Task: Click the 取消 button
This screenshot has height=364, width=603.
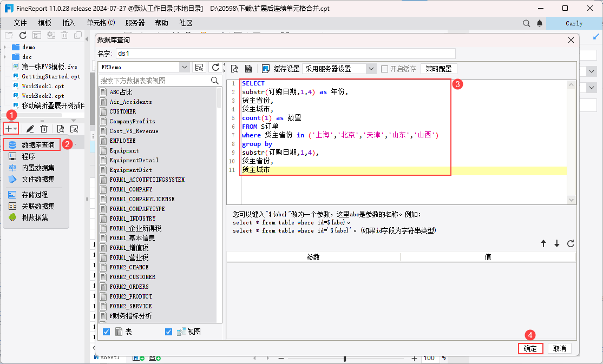Action: (x=560, y=348)
